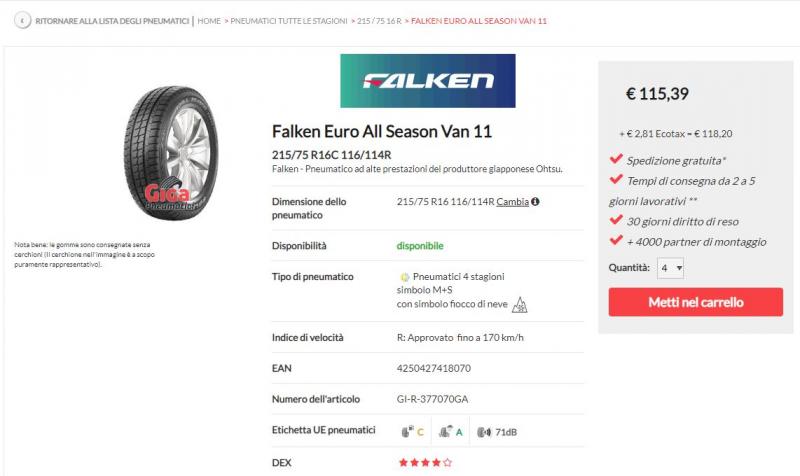Click the DEX star rating
This screenshot has height=476, width=800.
tap(425, 463)
